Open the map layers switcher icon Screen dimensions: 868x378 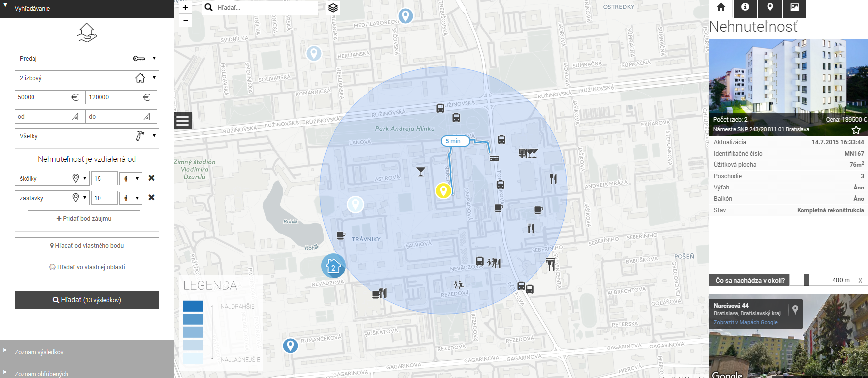point(333,8)
